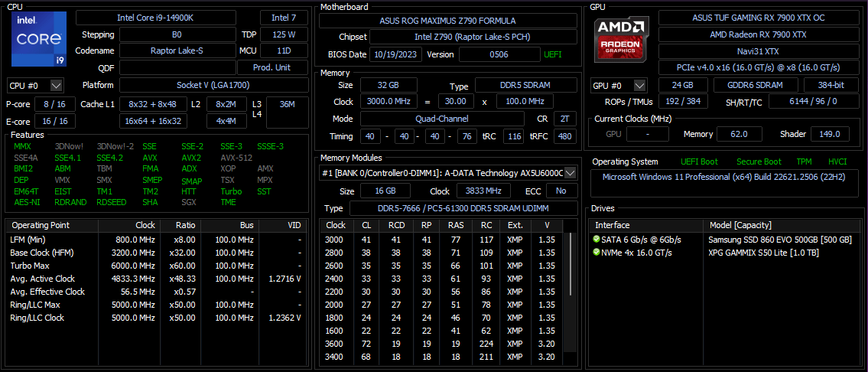Click the RDSEED feature label
This screenshot has height=372, width=868.
pyautogui.click(x=111, y=202)
